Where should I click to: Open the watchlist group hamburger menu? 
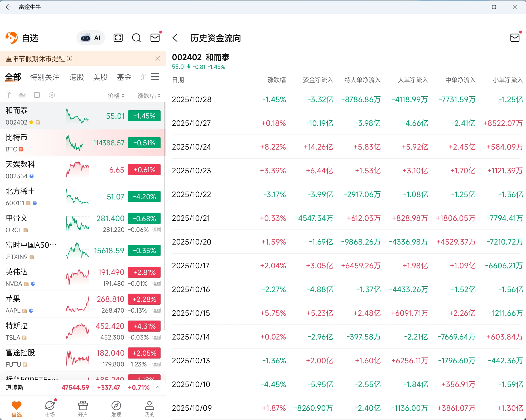tap(155, 77)
